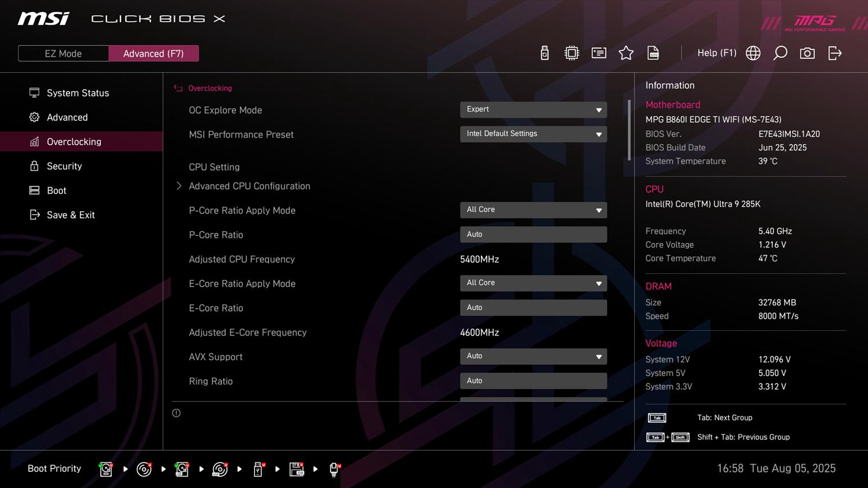Viewport: 868px width, 488px height.
Task: Go to the Security menu
Action: [64, 166]
